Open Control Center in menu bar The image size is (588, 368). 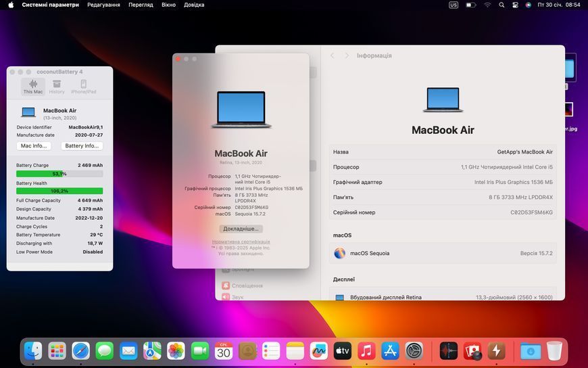[515, 5]
